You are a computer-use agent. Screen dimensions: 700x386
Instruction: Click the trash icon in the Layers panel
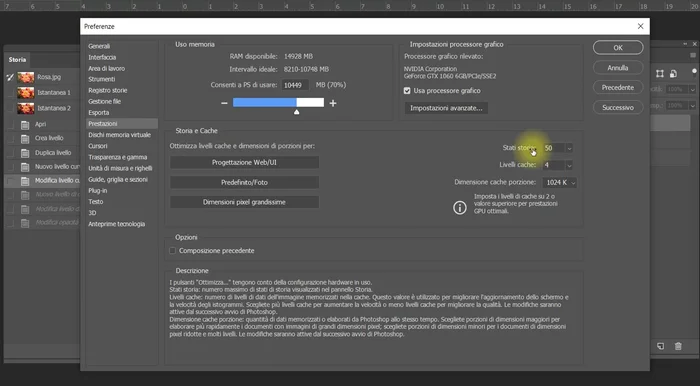tap(678, 346)
